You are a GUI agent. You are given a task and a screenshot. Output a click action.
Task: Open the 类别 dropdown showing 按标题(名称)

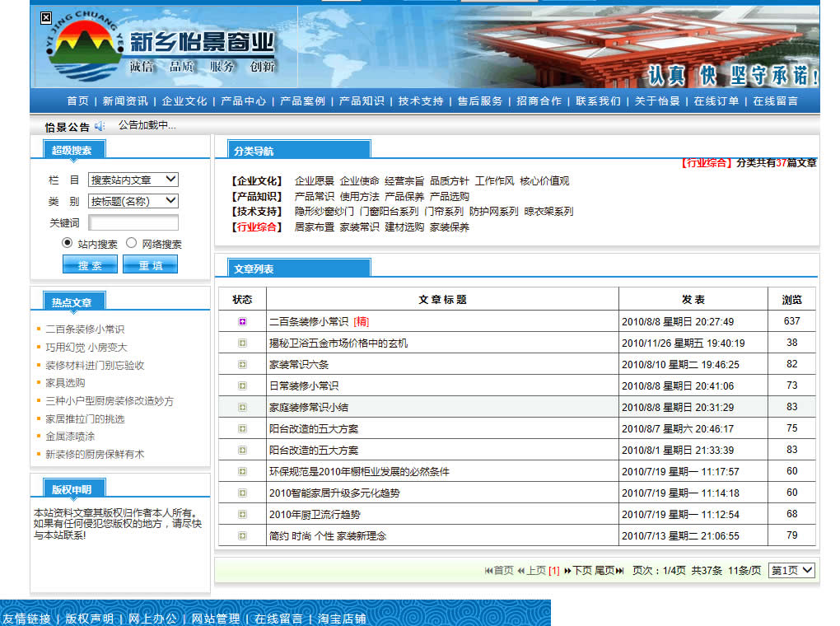(x=133, y=201)
